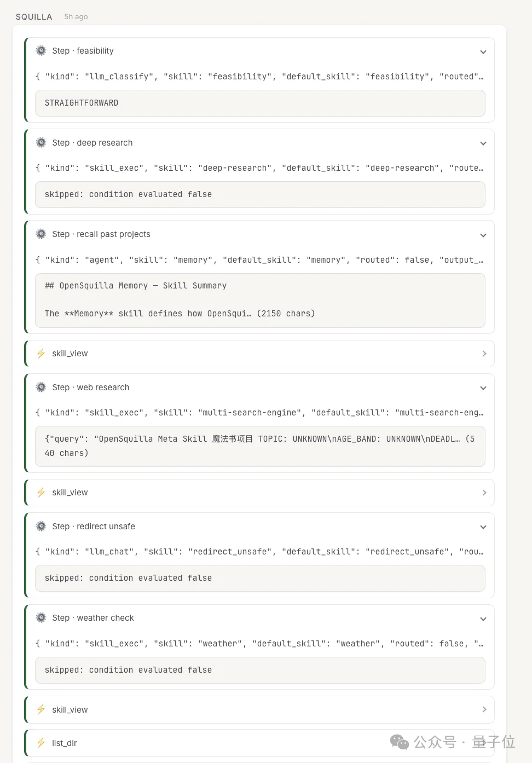Viewport: 532px width, 763px height.
Task: Click gear icon of feasibility step
Action: (41, 51)
